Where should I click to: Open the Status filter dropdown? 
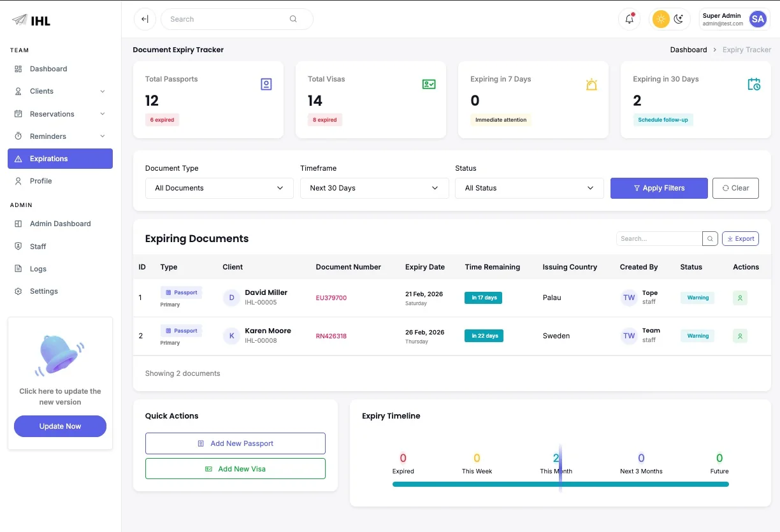529,188
